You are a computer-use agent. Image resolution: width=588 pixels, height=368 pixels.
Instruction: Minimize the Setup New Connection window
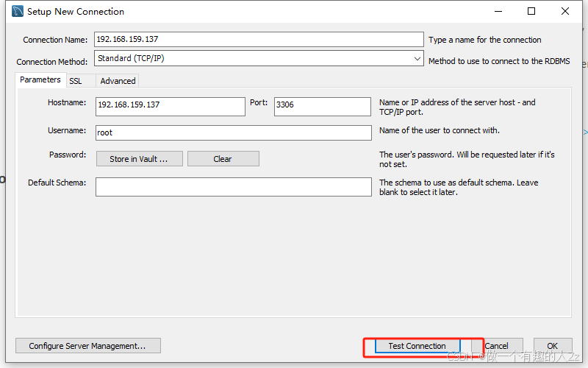498,11
